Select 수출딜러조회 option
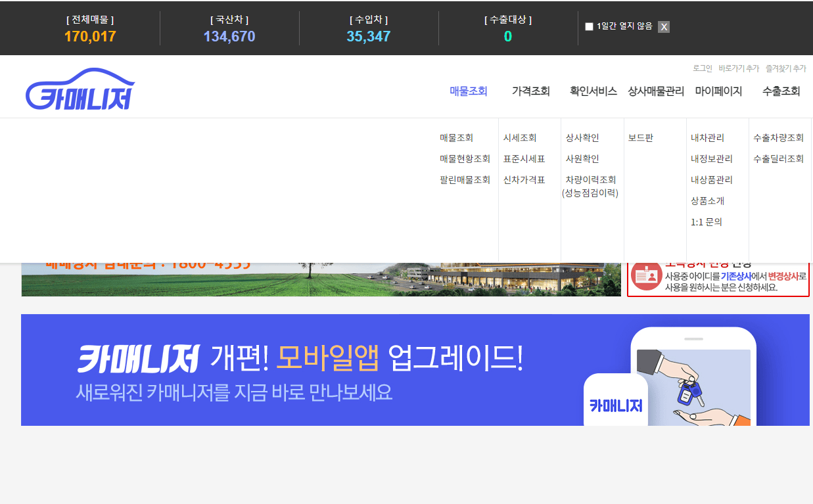The image size is (813, 504). (778, 158)
